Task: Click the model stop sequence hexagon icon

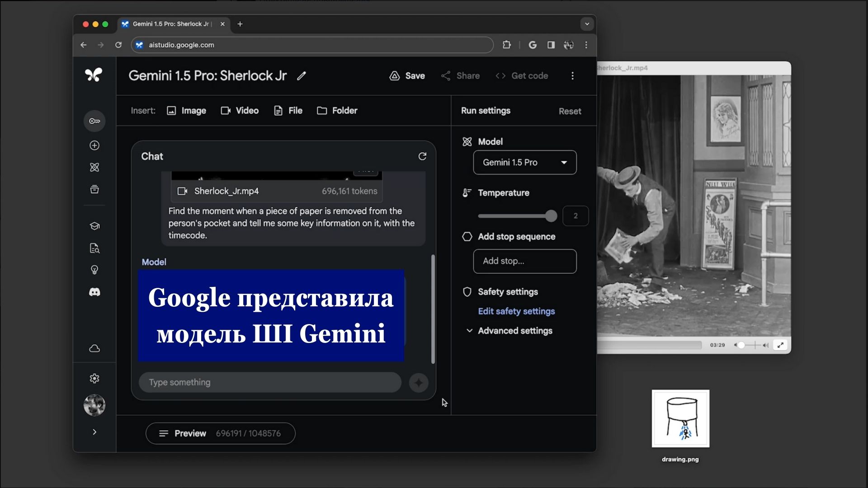Action: [x=467, y=237]
